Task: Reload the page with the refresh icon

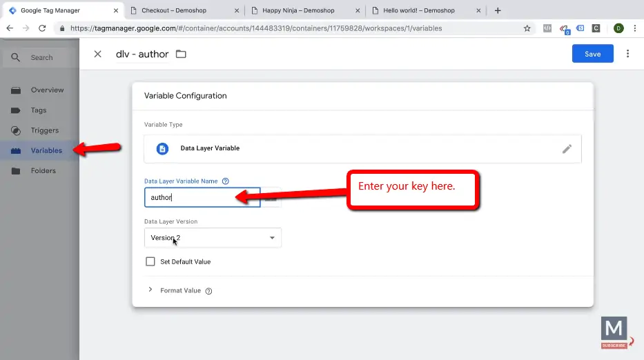Action: point(42,28)
